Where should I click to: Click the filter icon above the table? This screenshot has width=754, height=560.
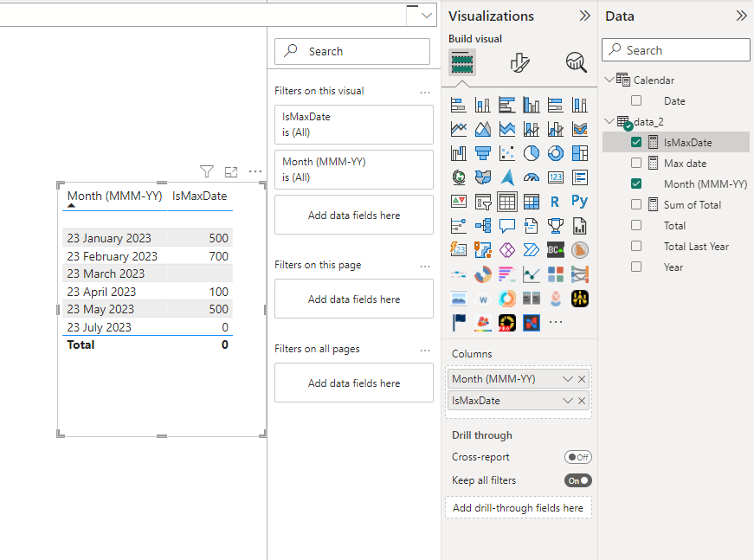207,171
